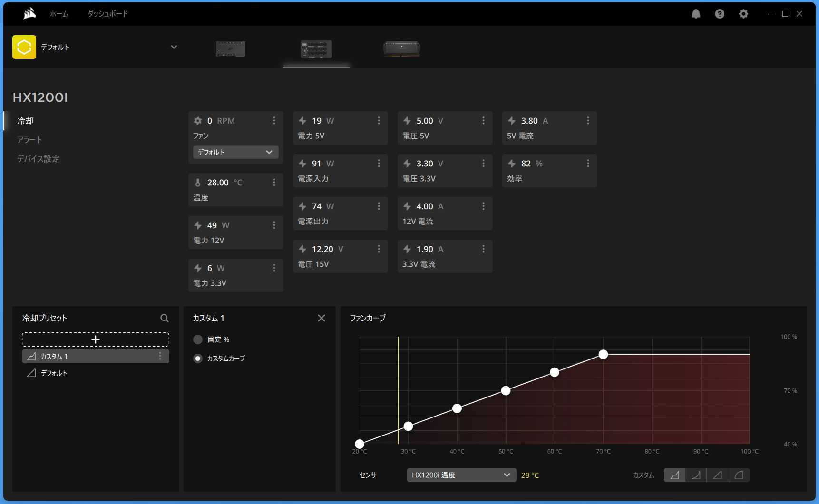Open the HX1200i 温度 sensor dropdown

coord(461,475)
